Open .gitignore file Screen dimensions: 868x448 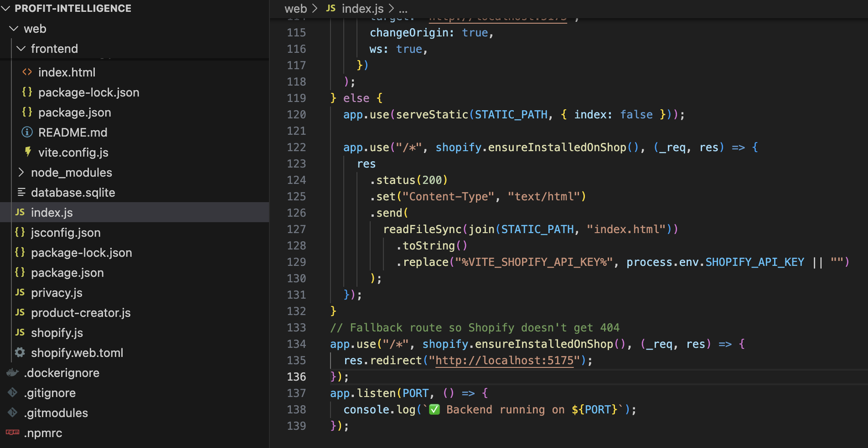[x=50, y=393]
